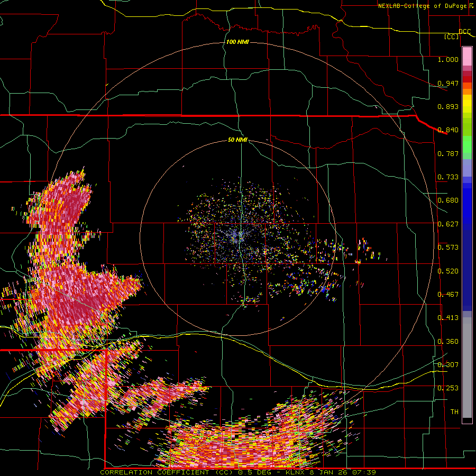
Task: Click the 0.947 scale value
Action: coord(448,83)
